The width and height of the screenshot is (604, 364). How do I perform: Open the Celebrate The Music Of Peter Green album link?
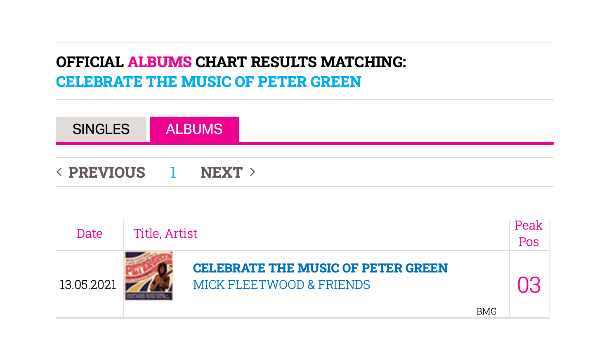click(320, 268)
